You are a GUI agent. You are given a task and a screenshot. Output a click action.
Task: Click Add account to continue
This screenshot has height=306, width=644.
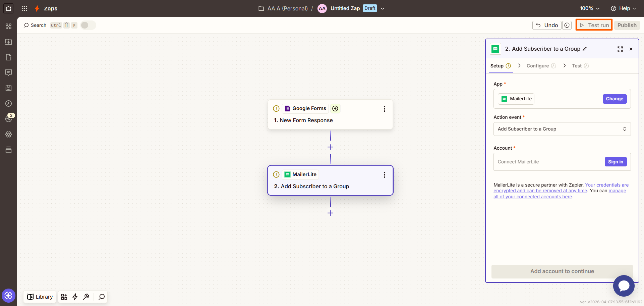point(562,271)
